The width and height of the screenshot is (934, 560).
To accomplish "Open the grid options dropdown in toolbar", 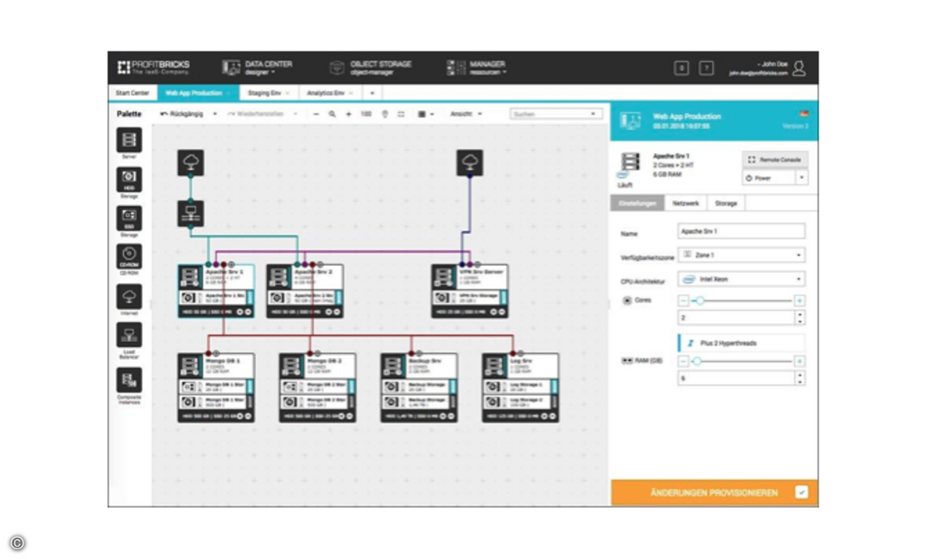I will pos(425,114).
